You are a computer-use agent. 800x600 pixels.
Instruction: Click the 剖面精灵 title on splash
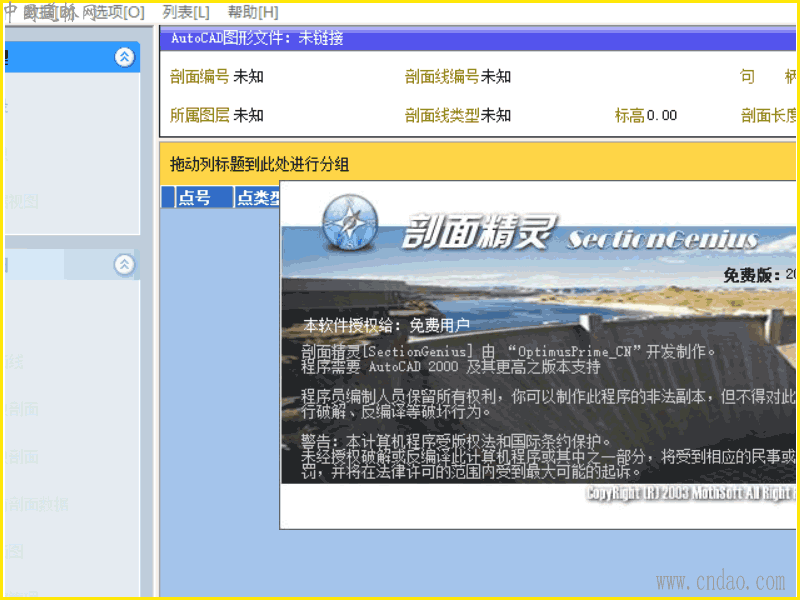coord(478,232)
